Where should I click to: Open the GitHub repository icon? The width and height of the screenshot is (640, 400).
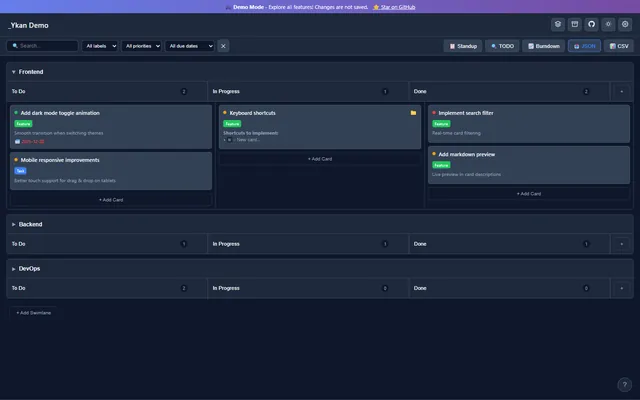[x=591, y=24]
